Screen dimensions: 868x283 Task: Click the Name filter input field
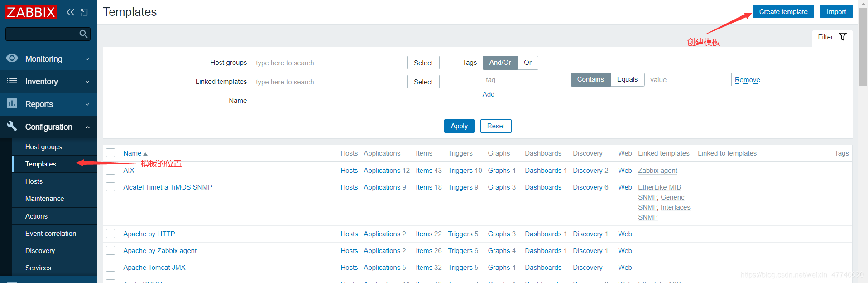click(x=329, y=101)
